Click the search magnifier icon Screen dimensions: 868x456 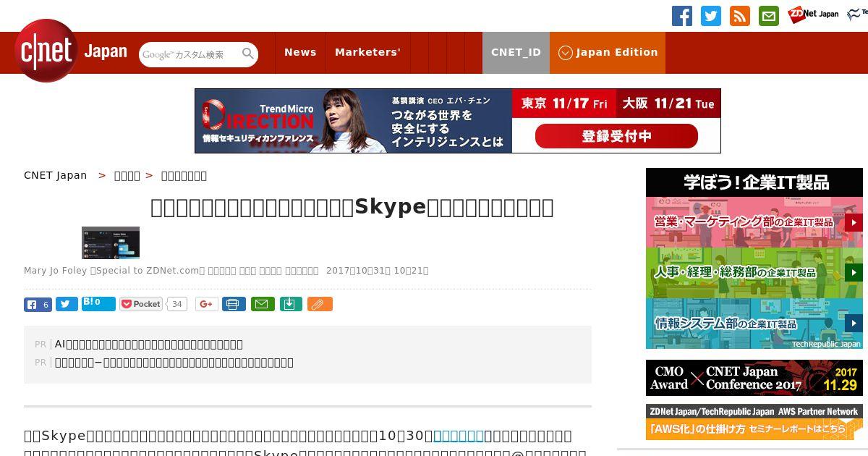coord(248,54)
